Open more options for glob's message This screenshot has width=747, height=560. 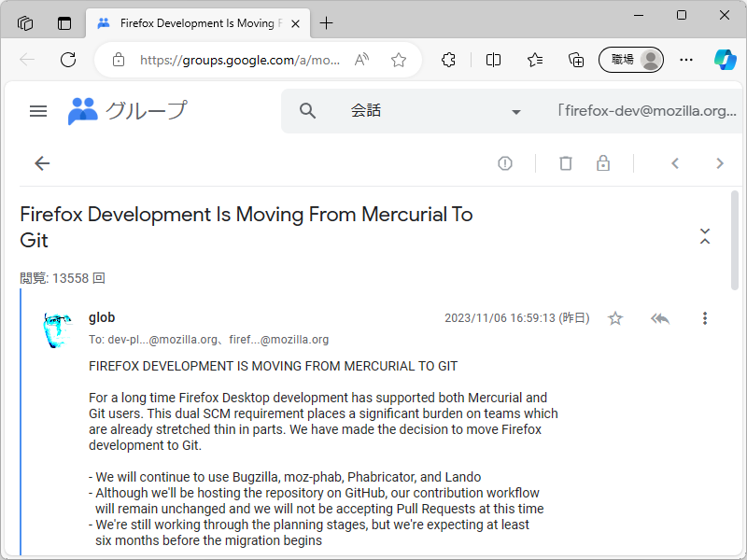click(705, 318)
